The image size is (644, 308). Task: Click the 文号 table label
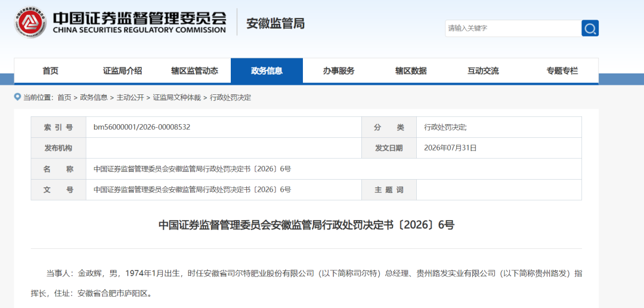[58, 190]
